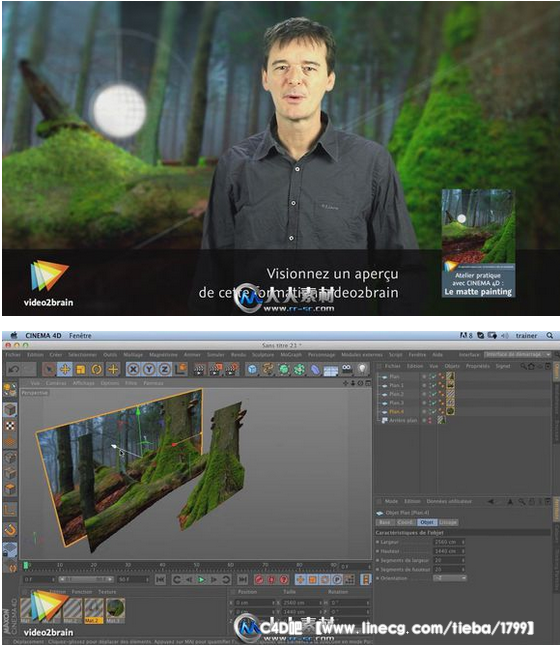This screenshot has width=560, height=645.
Task: Toggle the enable checkmark for Plan.2
Action: point(433,394)
